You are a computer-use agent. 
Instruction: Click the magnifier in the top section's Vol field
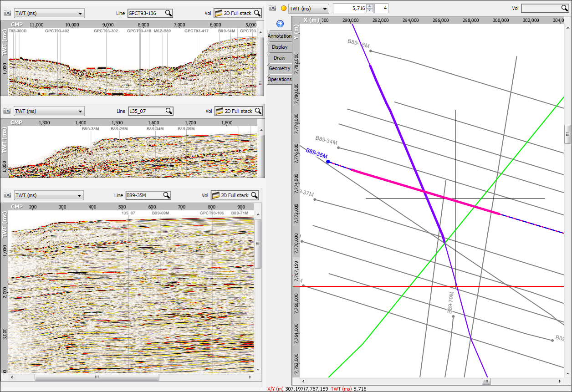click(x=257, y=13)
